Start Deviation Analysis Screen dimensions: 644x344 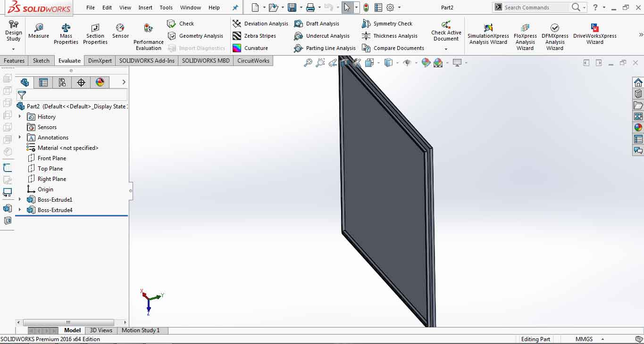pyautogui.click(x=260, y=24)
